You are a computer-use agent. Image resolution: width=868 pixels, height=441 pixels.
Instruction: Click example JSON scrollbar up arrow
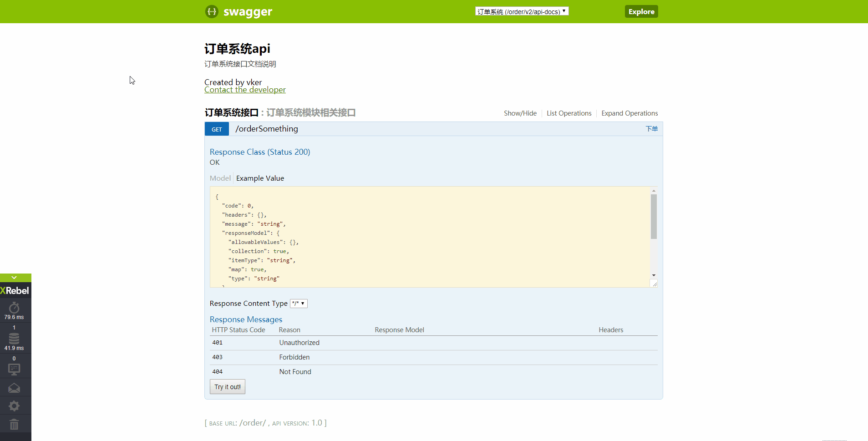pyautogui.click(x=654, y=191)
